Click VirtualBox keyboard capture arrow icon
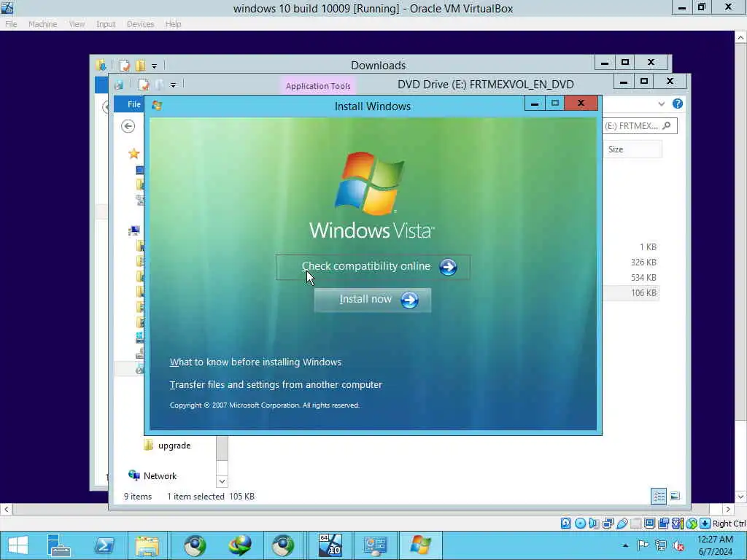Viewport: 747px width, 560px height. tap(705, 524)
